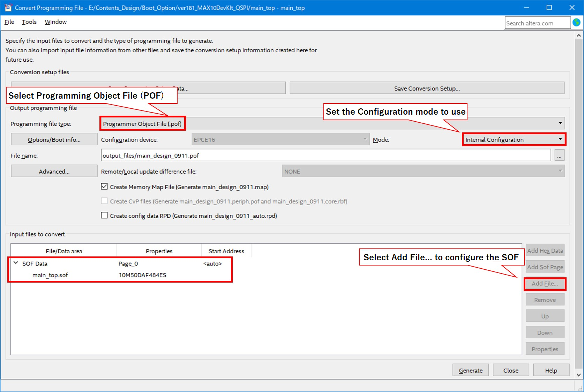Collapse the SOF Data tree row
The width and height of the screenshot is (584, 392).
point(16,263)
